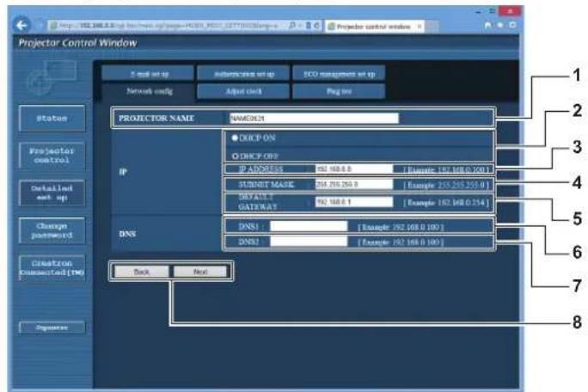Click the projector logo image in sidebar
The width and height of the screenshot is (588, 392).
coord(52,77)
